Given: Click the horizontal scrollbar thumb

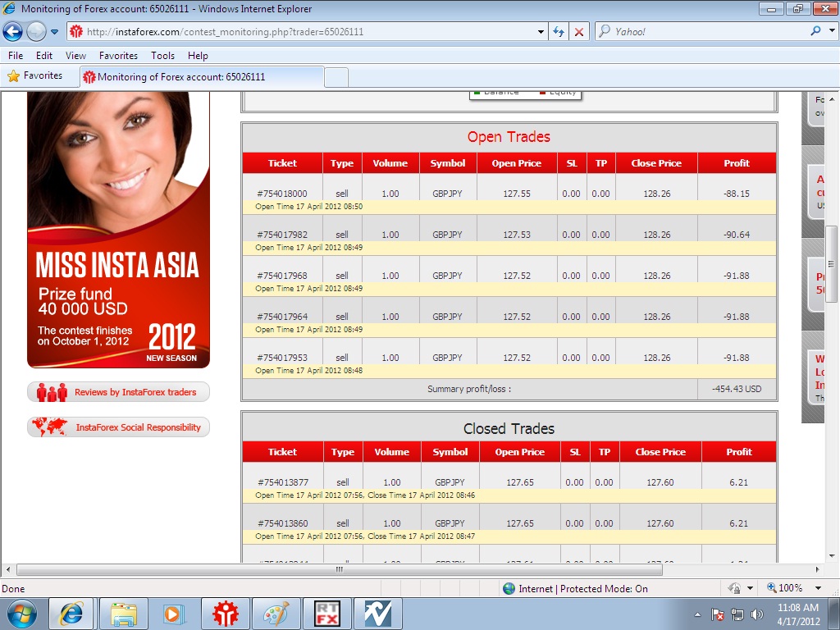Looking at the screenshot, I should pyautogui.click(x=338, y=569).
